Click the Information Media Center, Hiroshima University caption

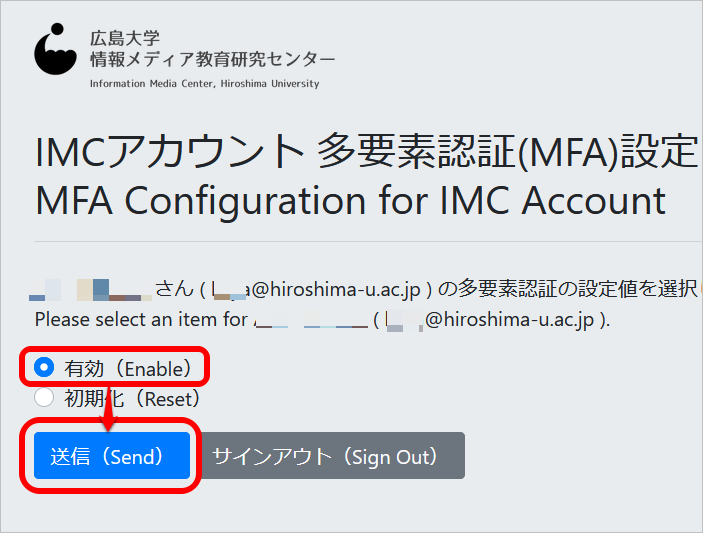point(204,84)
